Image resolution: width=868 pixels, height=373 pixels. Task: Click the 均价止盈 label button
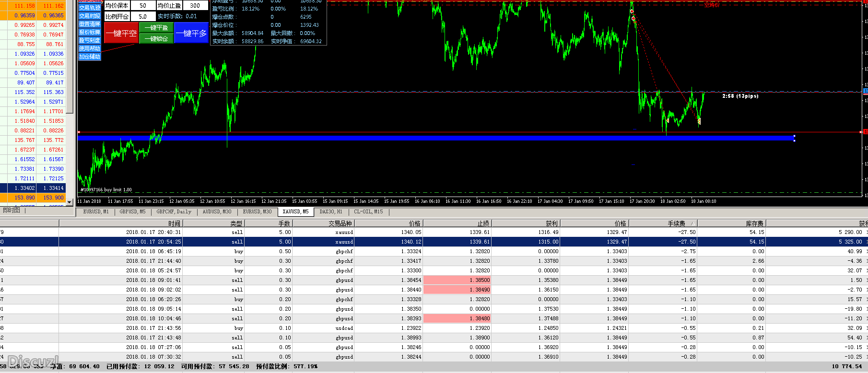[x=169, y=6]
